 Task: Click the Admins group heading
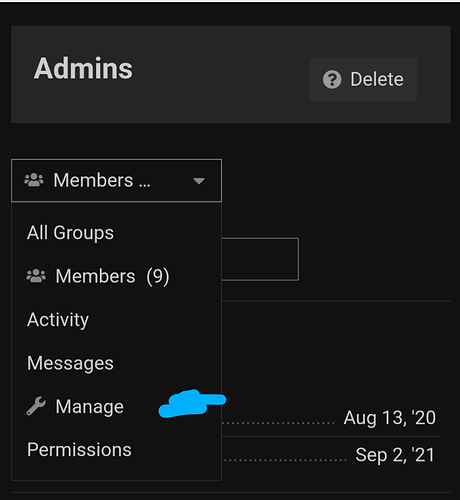pyautogui.click(x=83, y=68)
